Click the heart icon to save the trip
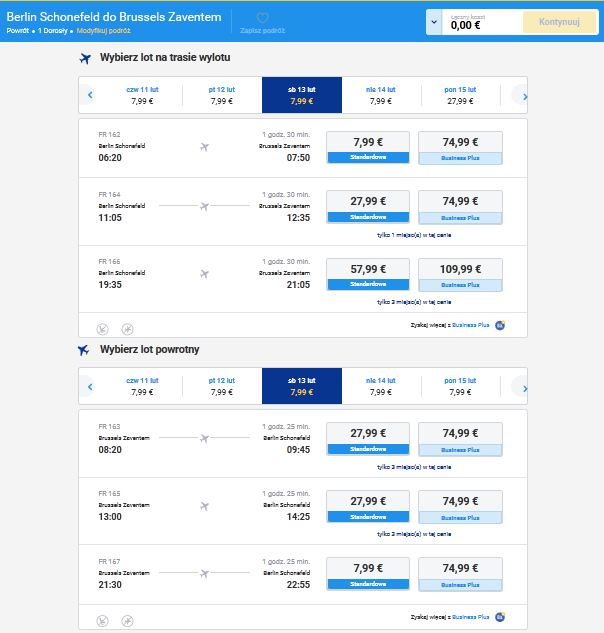The width and height of the screenshot is (604, 633). [262, 18]
